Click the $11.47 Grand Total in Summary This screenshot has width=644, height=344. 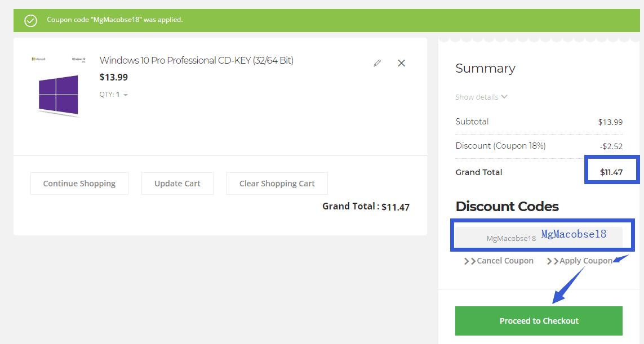[611, 172]
